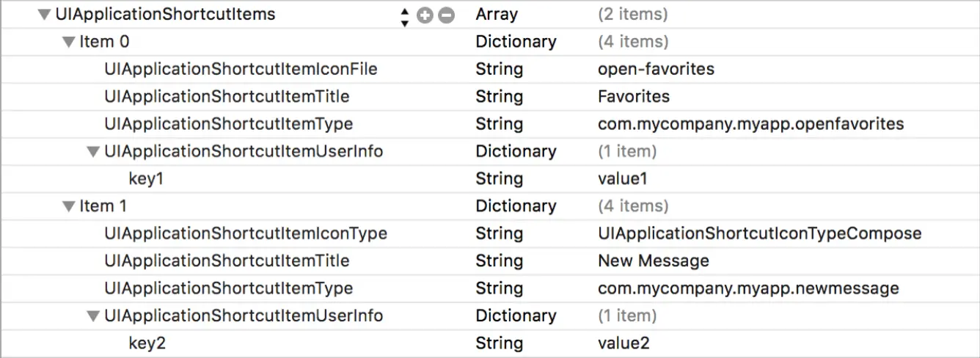The image size is (980, 358).
Task: Click the Favorites title value
Action: pyautogui.click(x=634, y=97)
